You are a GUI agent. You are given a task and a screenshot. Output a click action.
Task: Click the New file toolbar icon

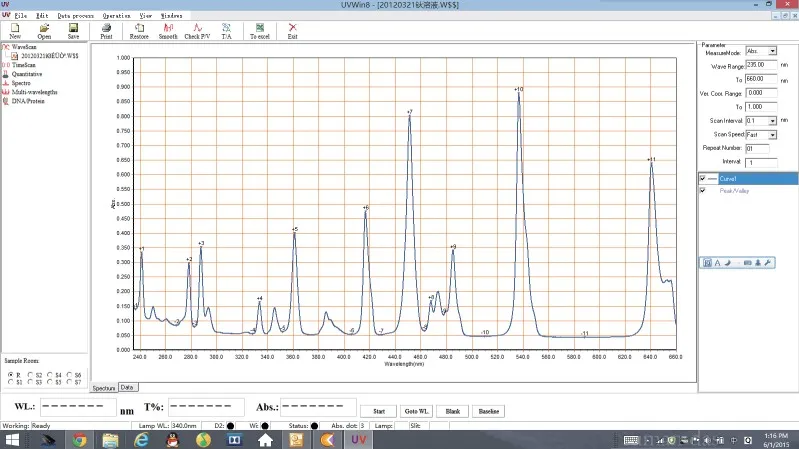[x=15, y=29]
